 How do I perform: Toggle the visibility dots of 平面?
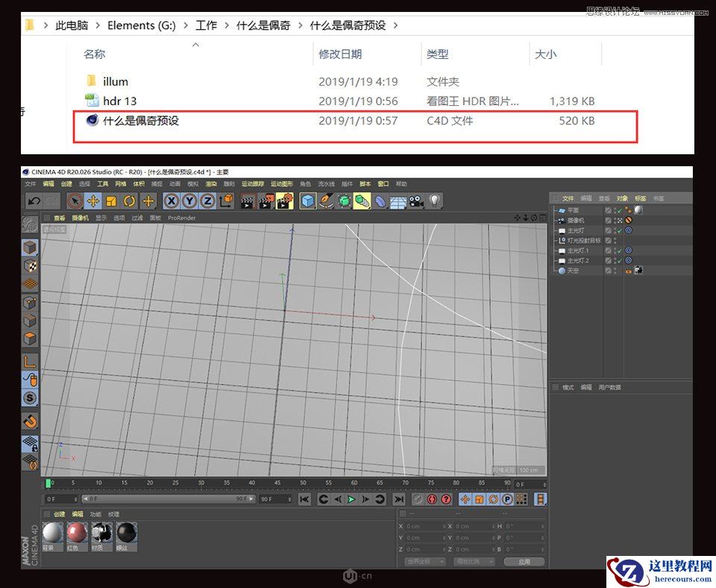(615, 209)
